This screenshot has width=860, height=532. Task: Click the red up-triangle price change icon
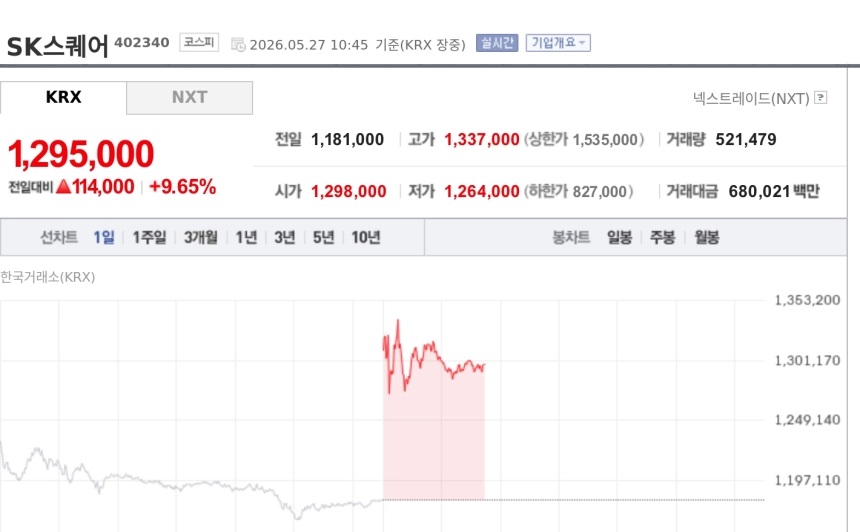(x=63, y=186)
